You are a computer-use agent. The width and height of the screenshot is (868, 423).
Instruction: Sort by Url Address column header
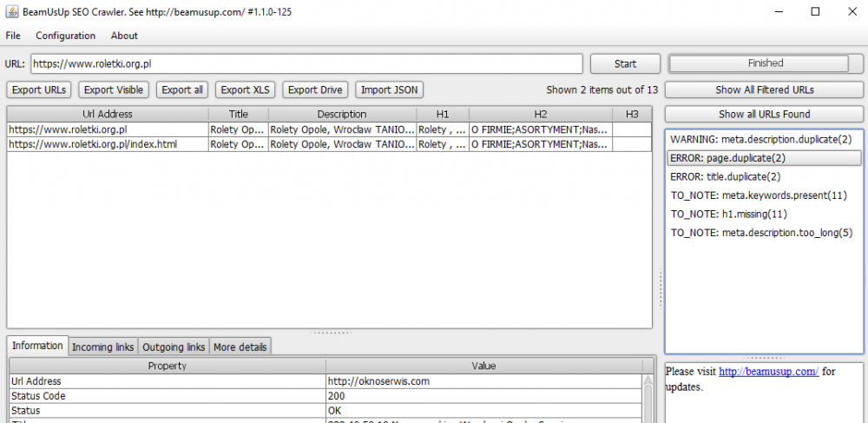[x=108, y=114]
